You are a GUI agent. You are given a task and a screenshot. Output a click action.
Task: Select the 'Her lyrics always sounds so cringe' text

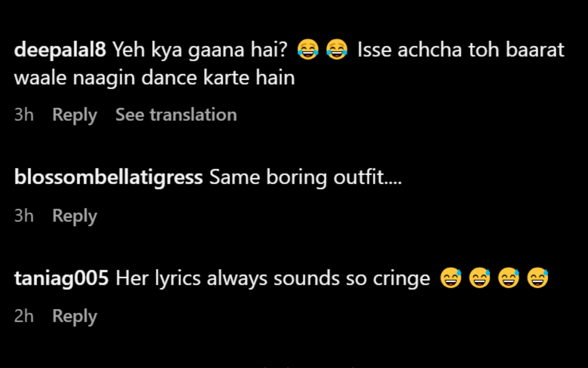point(273,278)
